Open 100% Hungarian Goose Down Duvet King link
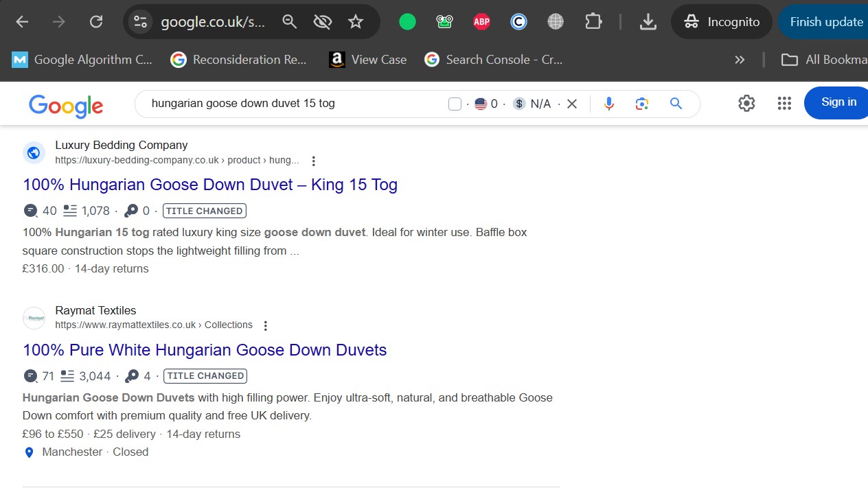This screenshot has height=499, width=868. tap(210, 185)
